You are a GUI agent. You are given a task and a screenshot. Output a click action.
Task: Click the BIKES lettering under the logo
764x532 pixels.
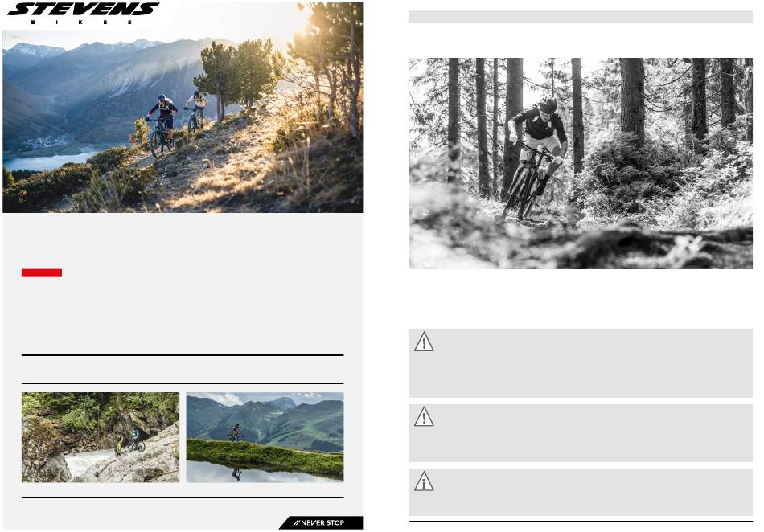81,22
